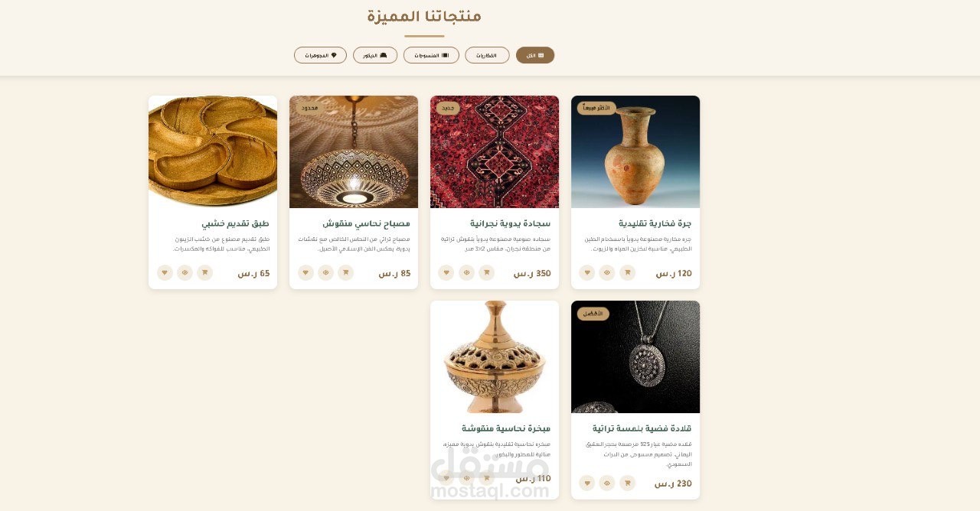The width and height of the screenshot is (980, 511).
Task: Select the الكل (All) filter tab
Action: click(535, 55)
